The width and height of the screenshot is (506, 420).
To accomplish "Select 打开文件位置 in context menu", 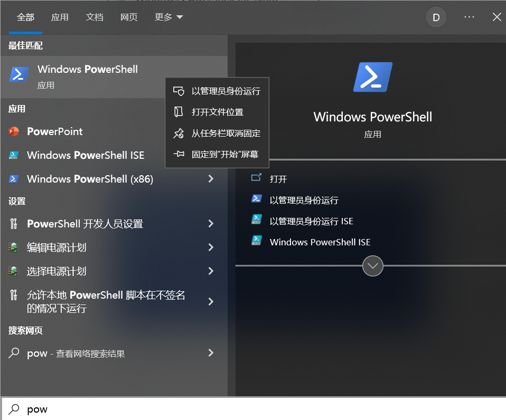I will coord(217,112).
